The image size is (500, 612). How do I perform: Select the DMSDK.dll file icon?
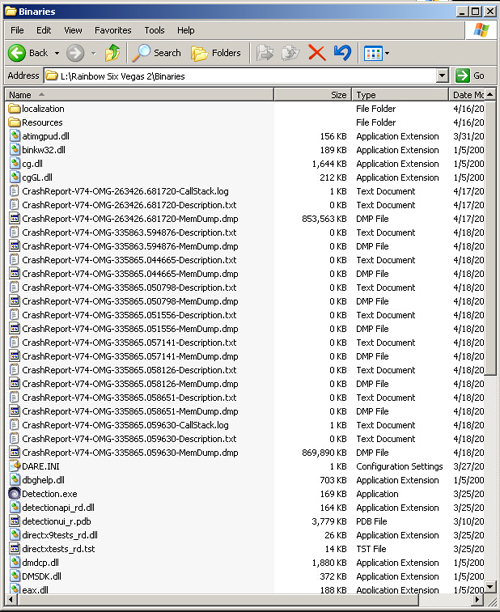(x=14, y=576)
